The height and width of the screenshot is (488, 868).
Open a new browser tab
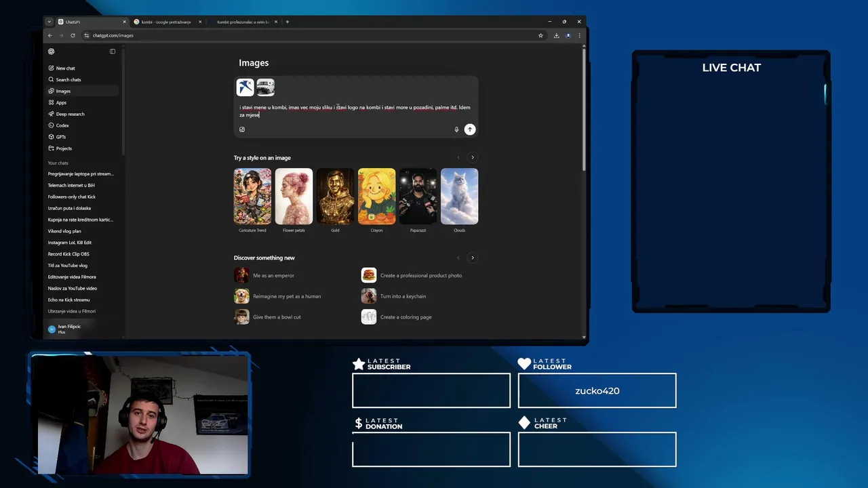(288, 22)
